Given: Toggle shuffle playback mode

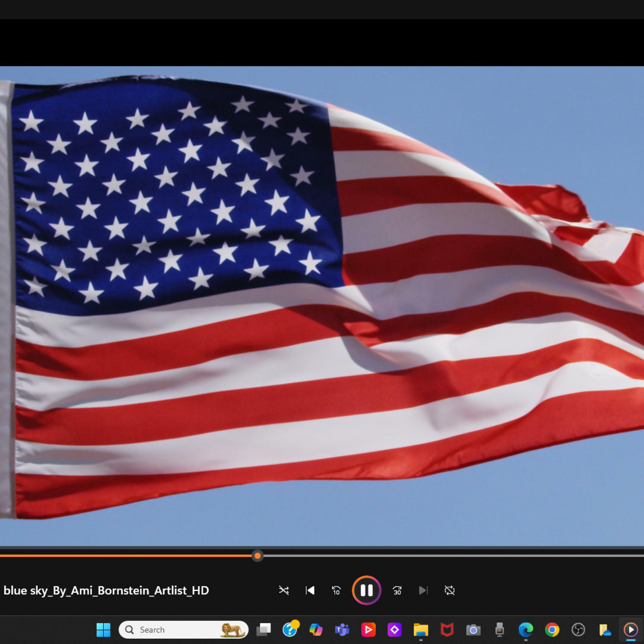Looking at the screenshot, I should pyautogui.click(x=284, y=590).
